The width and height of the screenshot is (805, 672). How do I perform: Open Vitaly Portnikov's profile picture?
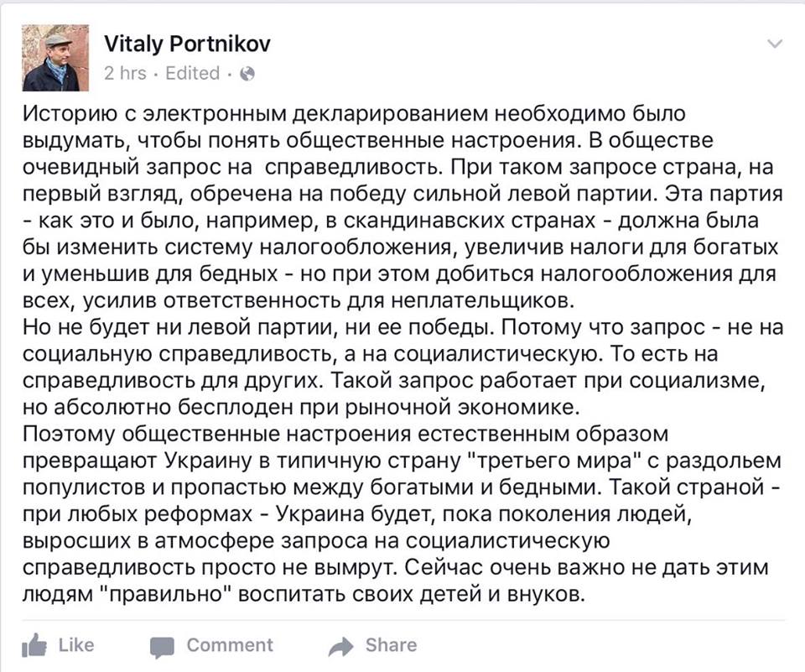tap(50, 57)
